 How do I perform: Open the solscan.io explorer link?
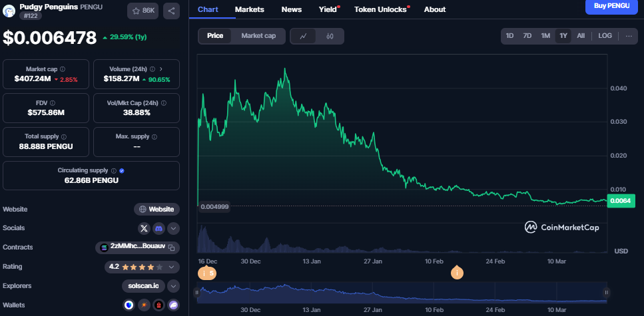[x=143, y=286]
